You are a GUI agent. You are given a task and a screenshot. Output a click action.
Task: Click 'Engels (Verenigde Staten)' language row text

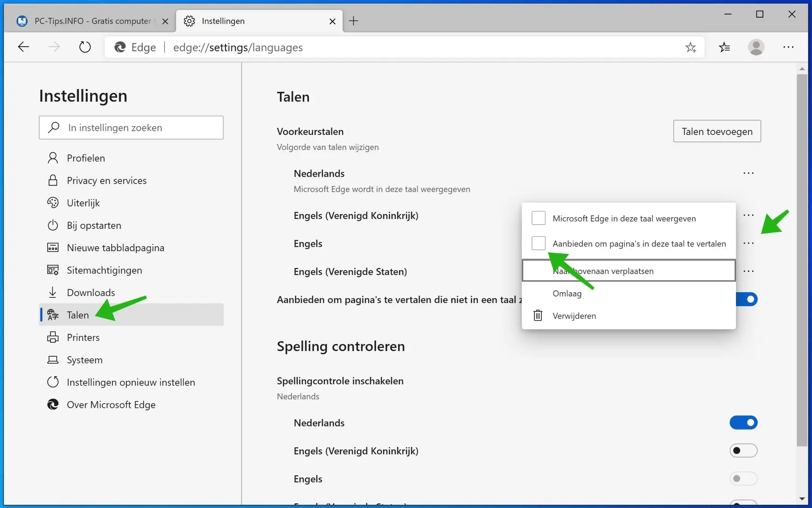350,271
